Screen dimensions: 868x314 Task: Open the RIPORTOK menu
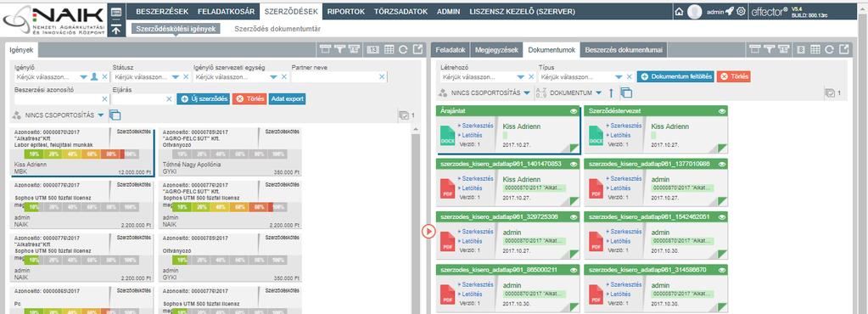click(x=346, y=12)
